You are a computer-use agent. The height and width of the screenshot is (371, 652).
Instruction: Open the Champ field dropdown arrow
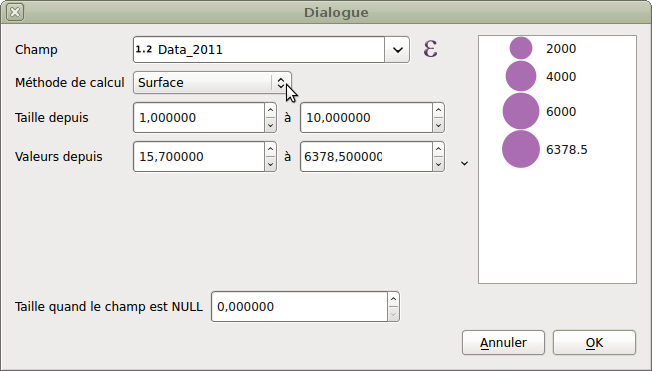[398, 50]
